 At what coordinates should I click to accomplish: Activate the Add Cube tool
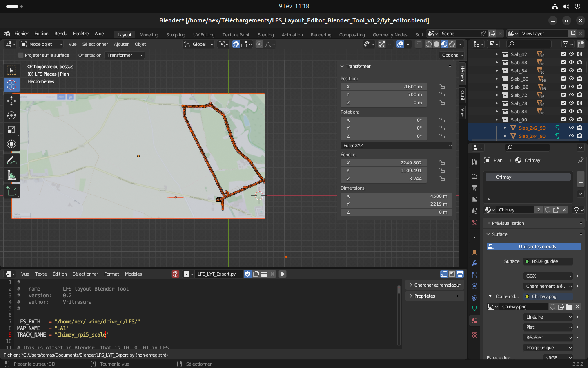click(x=11, y=191)
